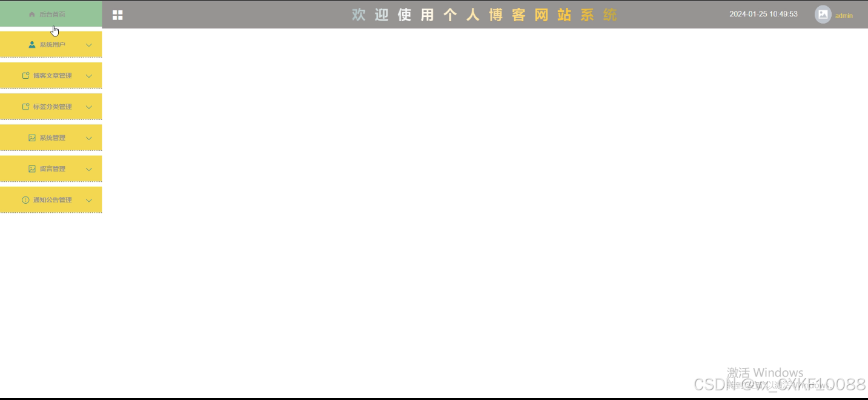868x400 pixels.
Task: Click the picture icon beside 系统管理
Action: (x=32, y=138)
